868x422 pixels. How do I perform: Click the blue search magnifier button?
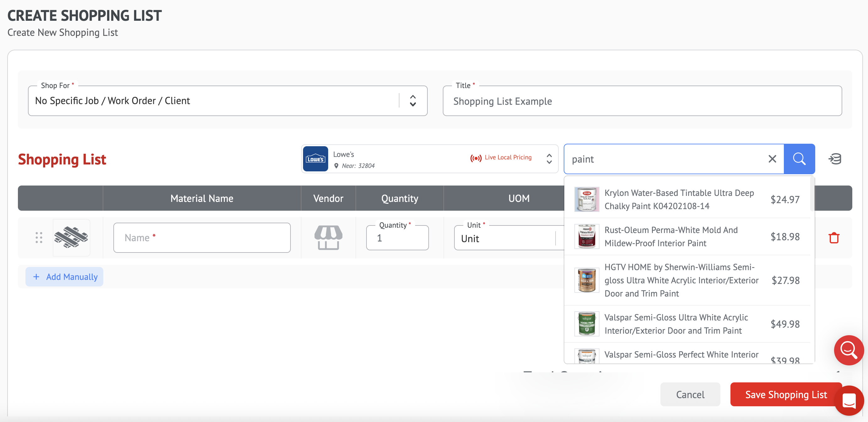point(799,159)
